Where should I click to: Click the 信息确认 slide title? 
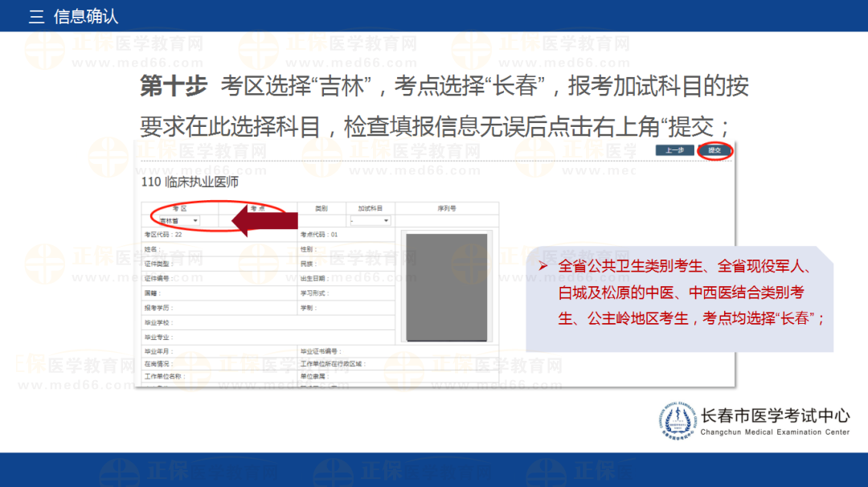[86, 17]
